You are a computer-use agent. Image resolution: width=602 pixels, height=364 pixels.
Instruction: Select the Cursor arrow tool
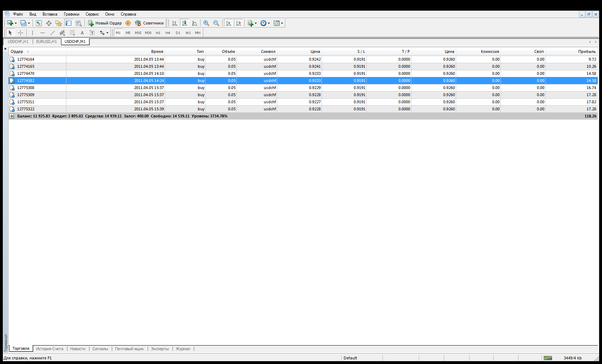[x=10, y=33]
